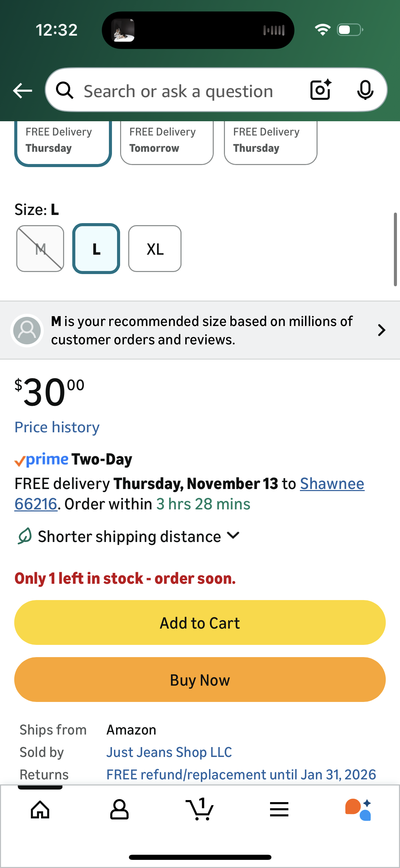The image size is (400, 868).
Task: Tap the search input field
Action: point(178,91)
